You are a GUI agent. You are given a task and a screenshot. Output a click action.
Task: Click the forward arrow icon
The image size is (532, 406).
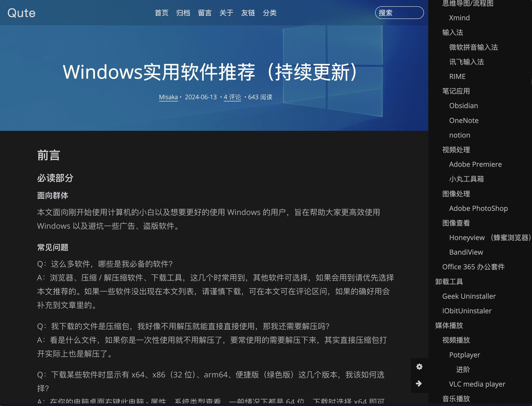click(x=419, y=383)
